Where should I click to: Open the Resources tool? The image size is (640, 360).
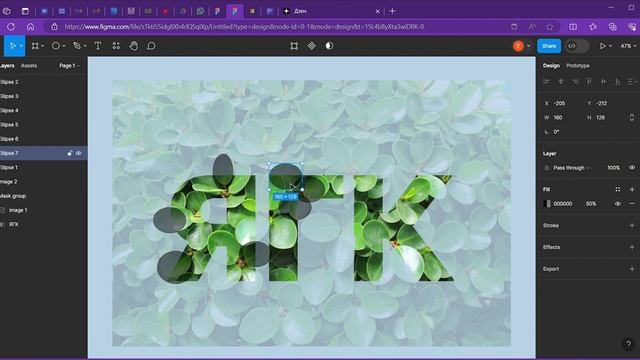coord(116,46)
